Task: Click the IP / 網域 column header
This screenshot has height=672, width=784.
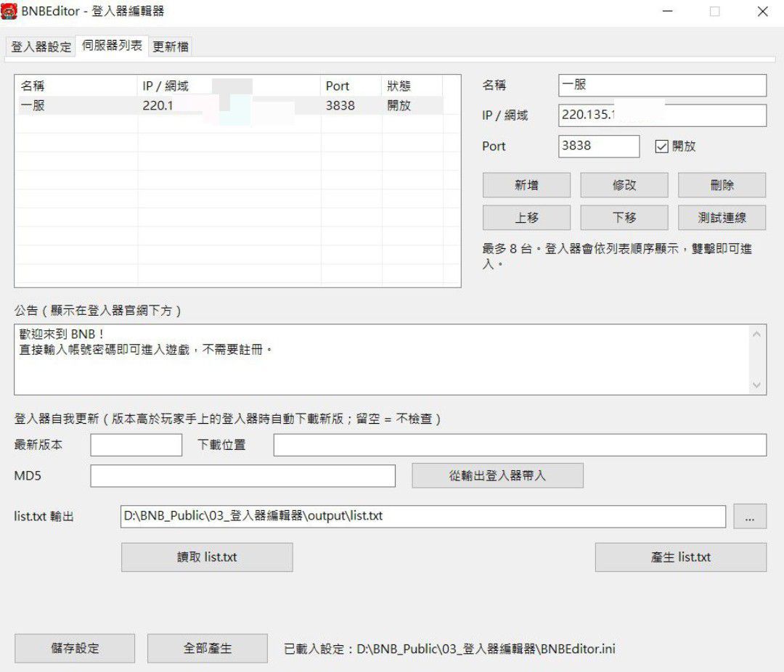Action: [x=229, y=86]
